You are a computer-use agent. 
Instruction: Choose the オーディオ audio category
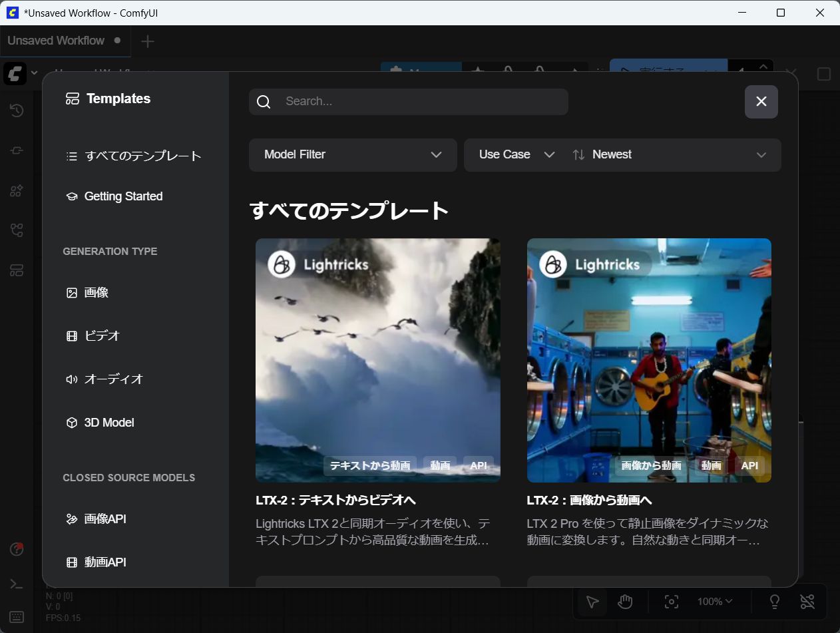(x=113, y=379)
